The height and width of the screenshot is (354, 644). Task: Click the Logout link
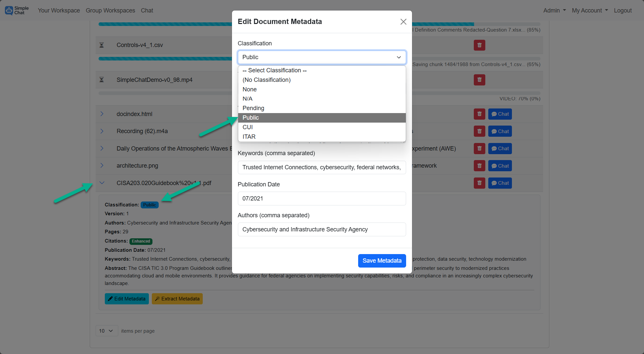pyautogui.click(x=623, y=10)
